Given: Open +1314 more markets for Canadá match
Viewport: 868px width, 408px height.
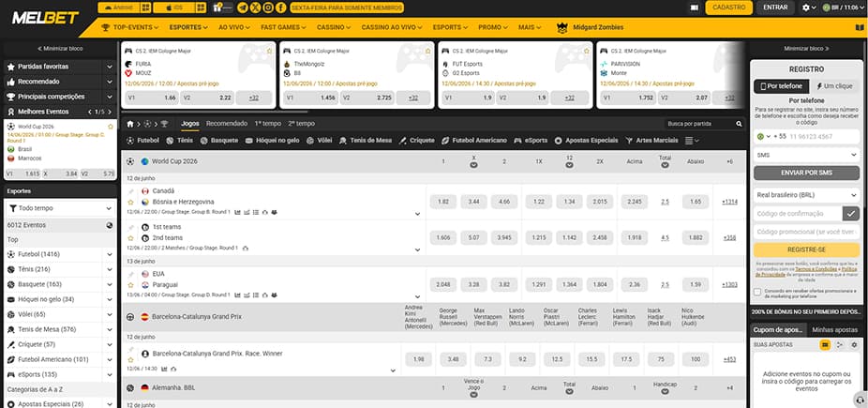Looking at the screenshot, I should [729, 202].
